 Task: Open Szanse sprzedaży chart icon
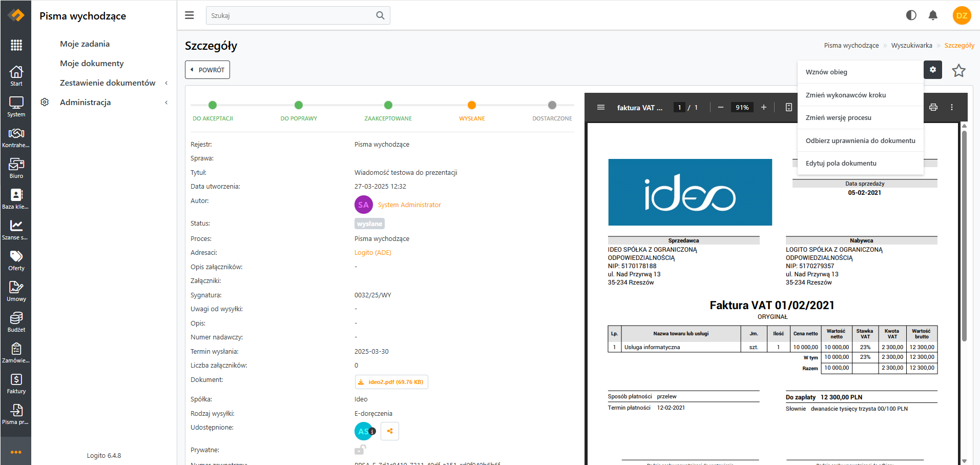click(x=16, y=229)
